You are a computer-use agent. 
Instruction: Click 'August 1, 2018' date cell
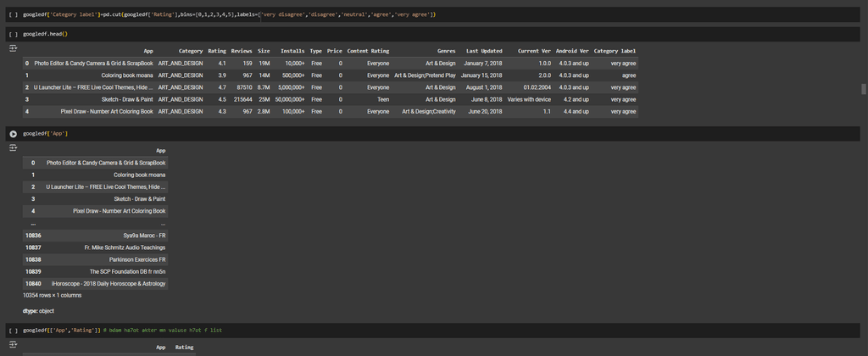coord(485,87)
